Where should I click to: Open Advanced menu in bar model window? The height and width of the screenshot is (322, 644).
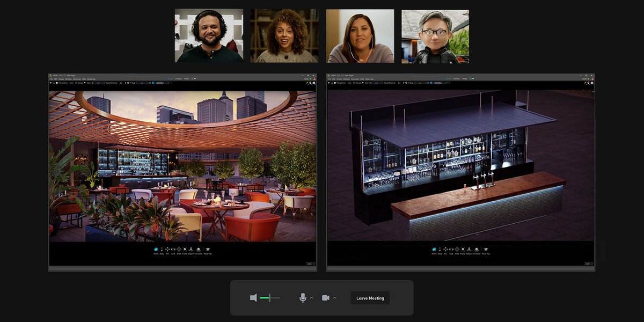click(x=355, y=79)
